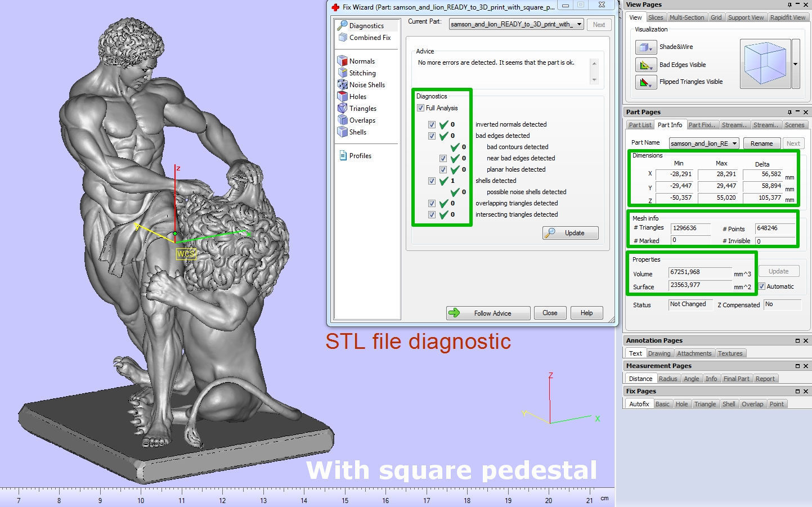
Task: Select Combined Fix icon in wizard
Action: [x=342, y=38]
